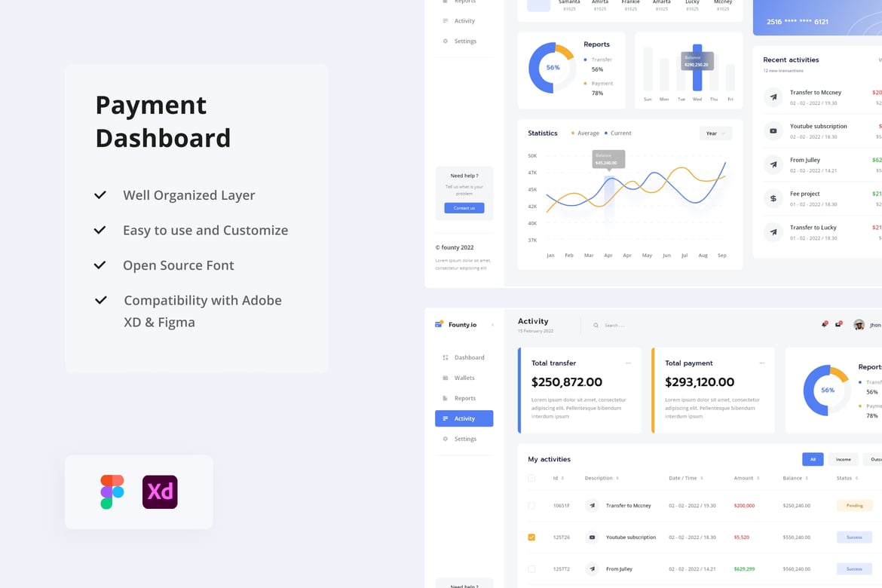Click the Pending status badge
882x588 pixels.
pyautogui.click(x=854, y=505)
